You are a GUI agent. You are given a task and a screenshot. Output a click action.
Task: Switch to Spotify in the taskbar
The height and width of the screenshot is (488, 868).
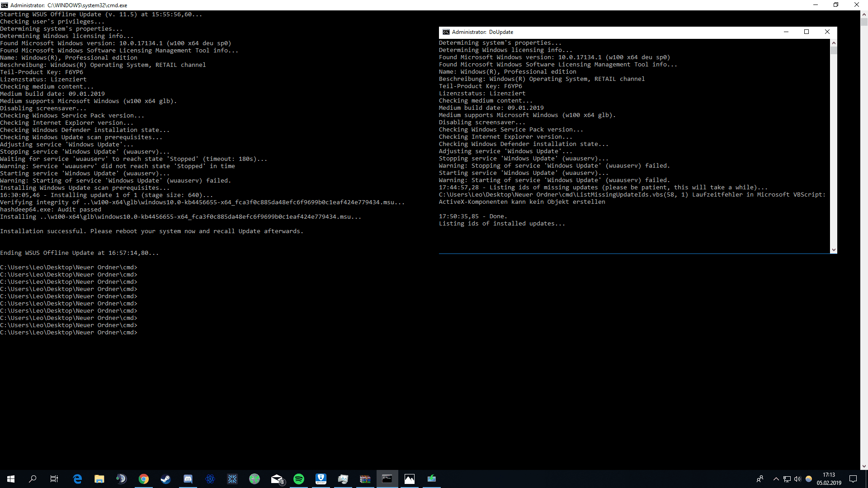[299, 479]
